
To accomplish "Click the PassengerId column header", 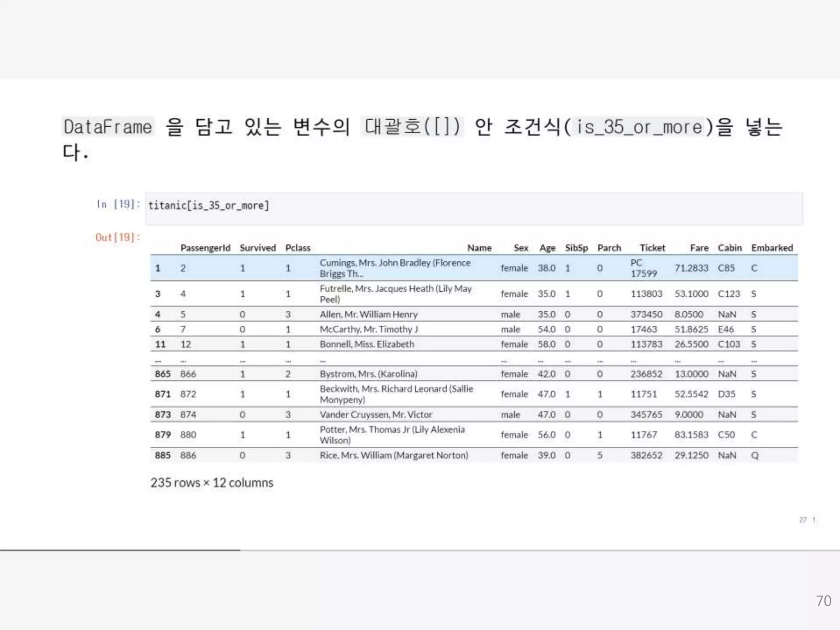I will click(205, 248).
